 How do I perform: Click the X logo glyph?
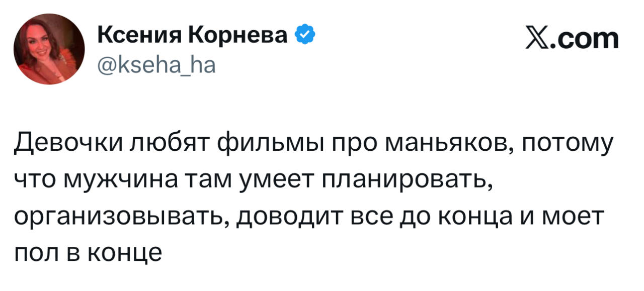[x=536, y=39]
